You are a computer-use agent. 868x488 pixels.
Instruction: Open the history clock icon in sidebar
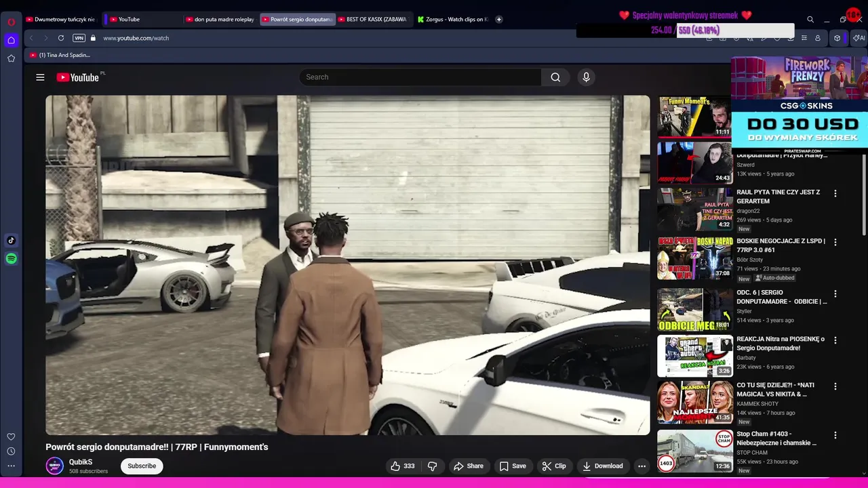[x=11, y=451]
